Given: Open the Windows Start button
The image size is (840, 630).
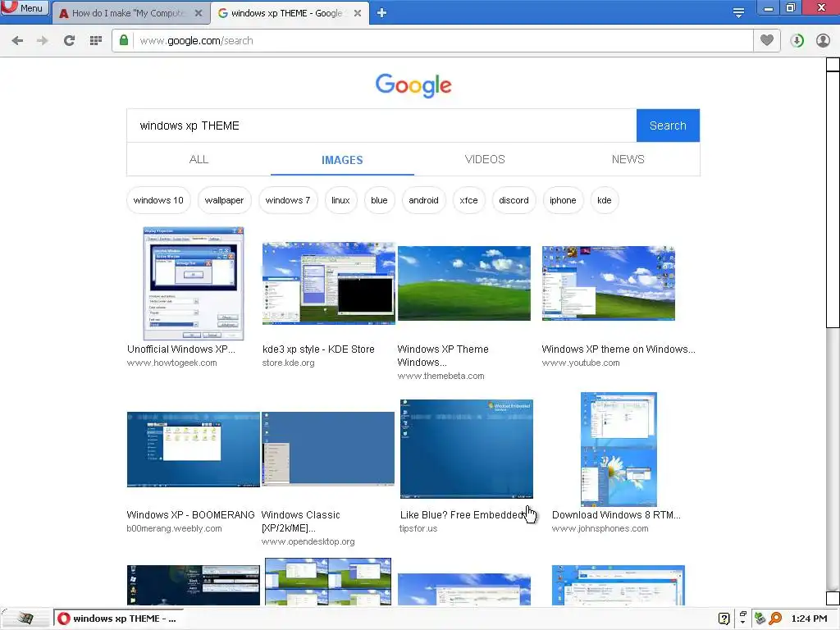Looking at the screenshot, I should [25, 619].
